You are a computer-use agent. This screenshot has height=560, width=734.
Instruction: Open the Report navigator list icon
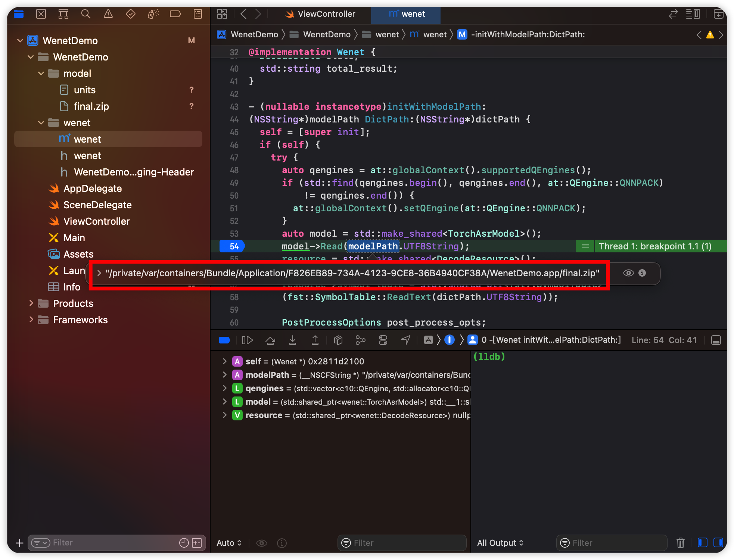pos(198,14)
